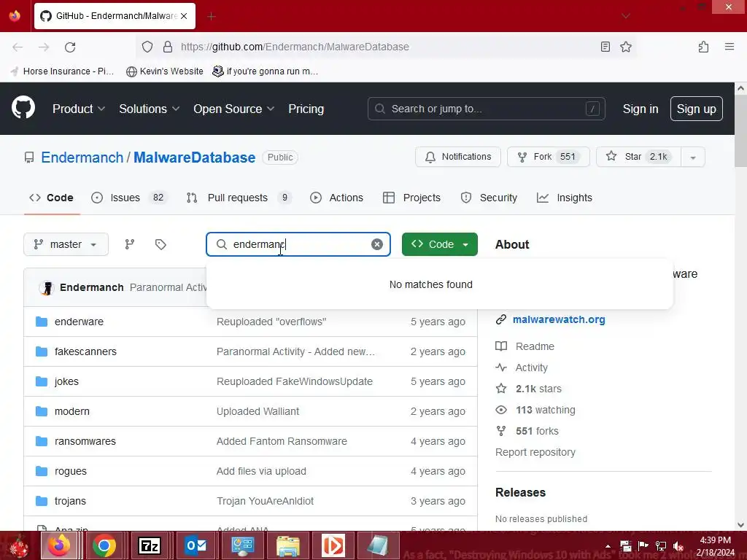747x560 pixels.
Task: Click the browser forward arrow
Action: point(44,47)
